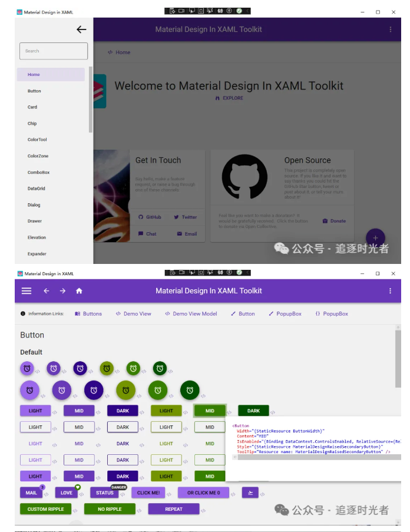410x532 pixels.
Task: Open the PopupBox link with braces icon
Action: coord(332,314)
